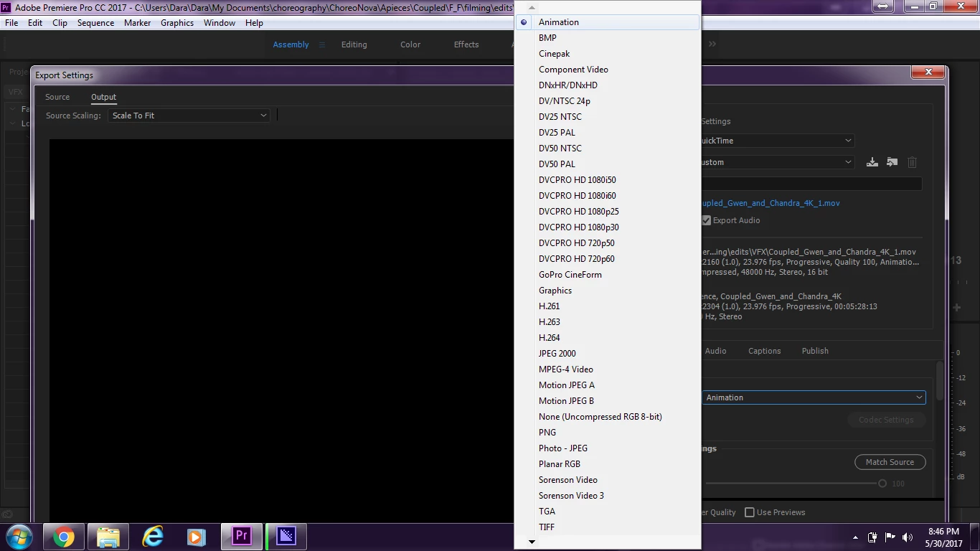Select the MPEG-4 Video codec

[x=608, y=369]
